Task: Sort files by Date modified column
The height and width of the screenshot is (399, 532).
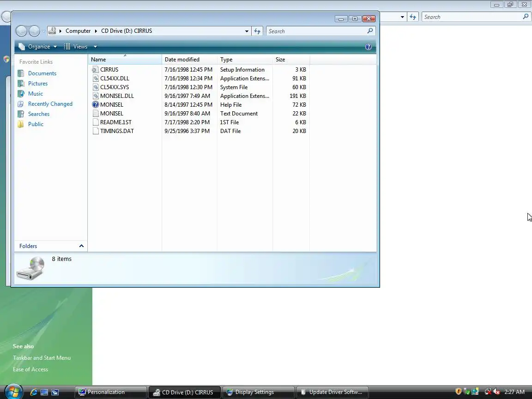Action: pos(190,60)
